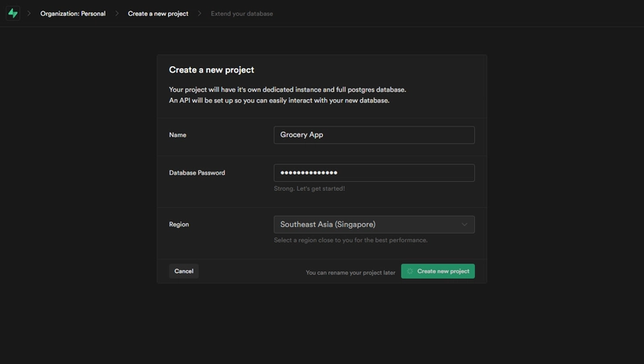The width and height of the screenshot is (644, 364).
Task: Click the 'You can rename your project later' note
Action: click(350, 272)
